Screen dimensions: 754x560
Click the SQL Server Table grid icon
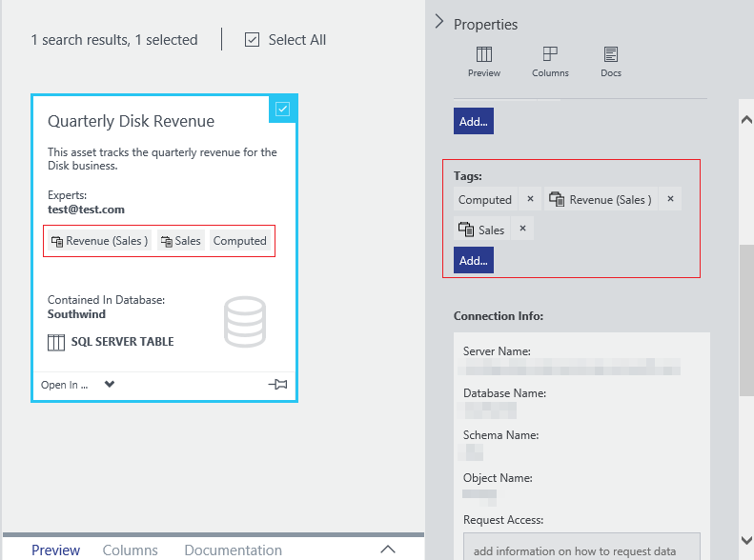pos(56,343)
